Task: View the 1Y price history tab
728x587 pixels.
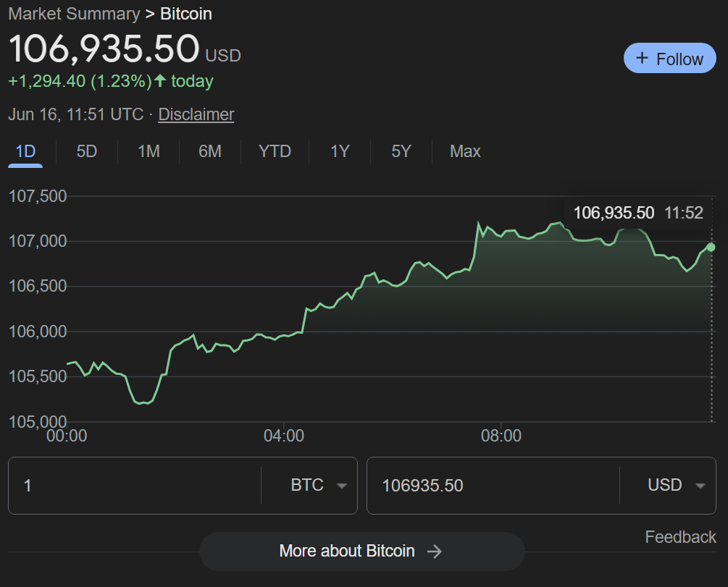Action: coord(340,151)
